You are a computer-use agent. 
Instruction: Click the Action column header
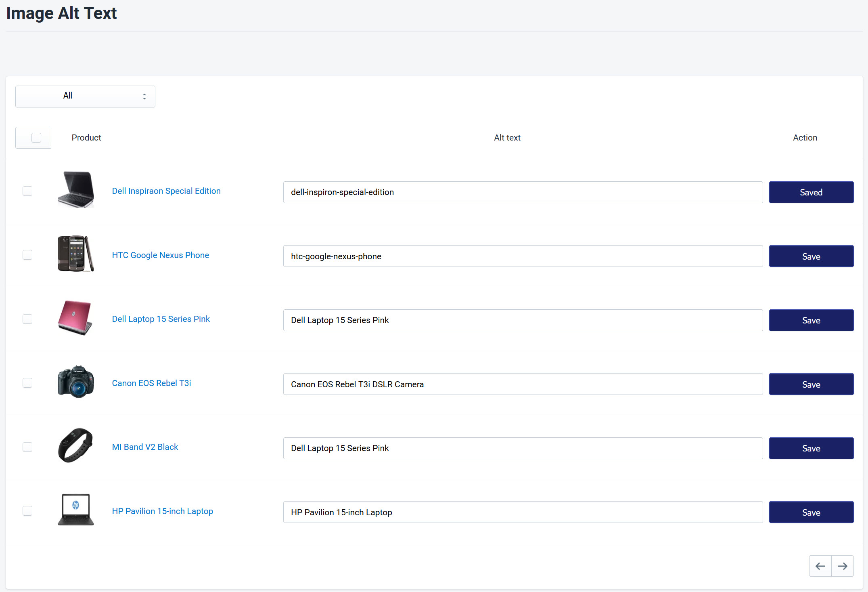(x=805, y=138)
